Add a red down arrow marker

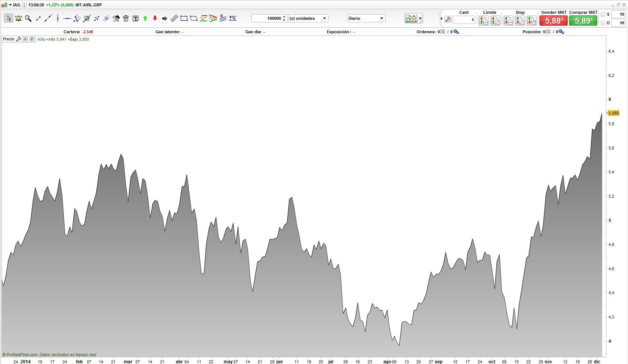click(155, 18)
